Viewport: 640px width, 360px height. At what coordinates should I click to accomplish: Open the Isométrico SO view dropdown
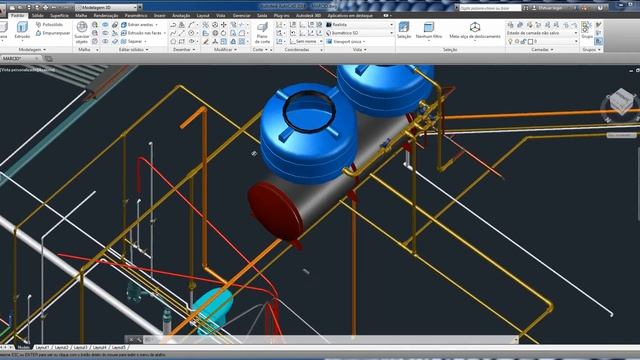pyautogui.click(x=360, y=33)
